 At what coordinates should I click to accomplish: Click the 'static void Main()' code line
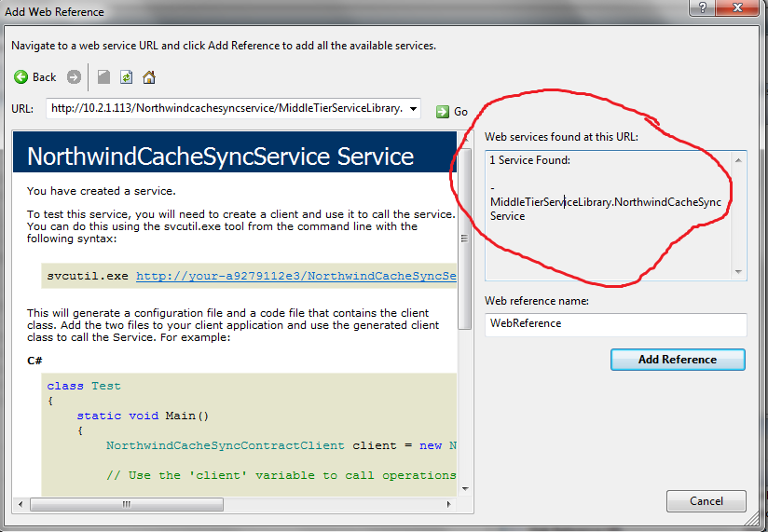143,416
